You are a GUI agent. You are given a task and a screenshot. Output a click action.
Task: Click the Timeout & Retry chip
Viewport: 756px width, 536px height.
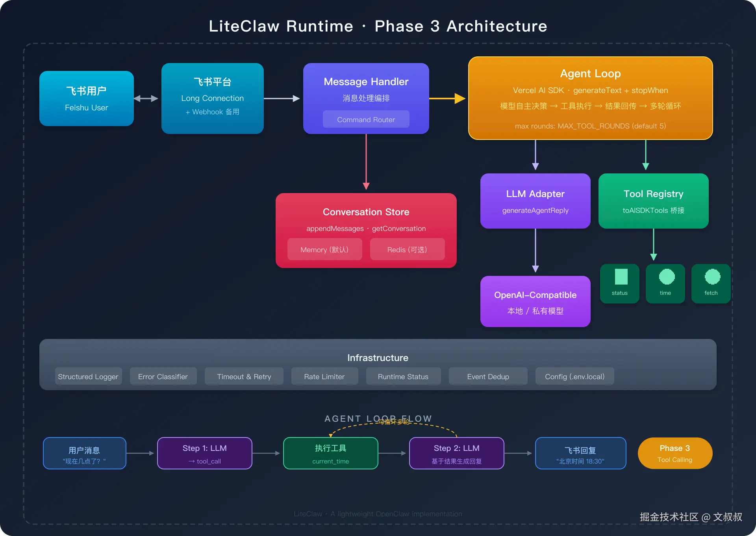click(x=244, y=376)
